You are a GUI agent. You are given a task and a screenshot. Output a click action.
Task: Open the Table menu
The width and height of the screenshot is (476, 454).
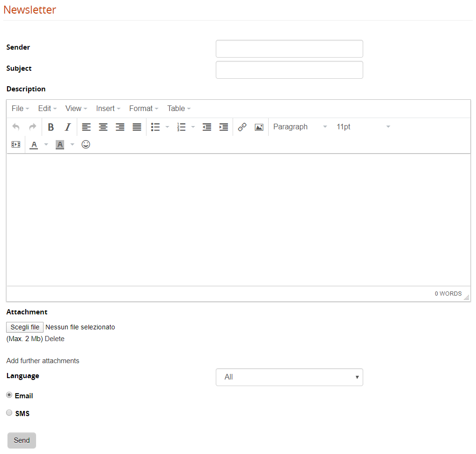tap(179, 108)
